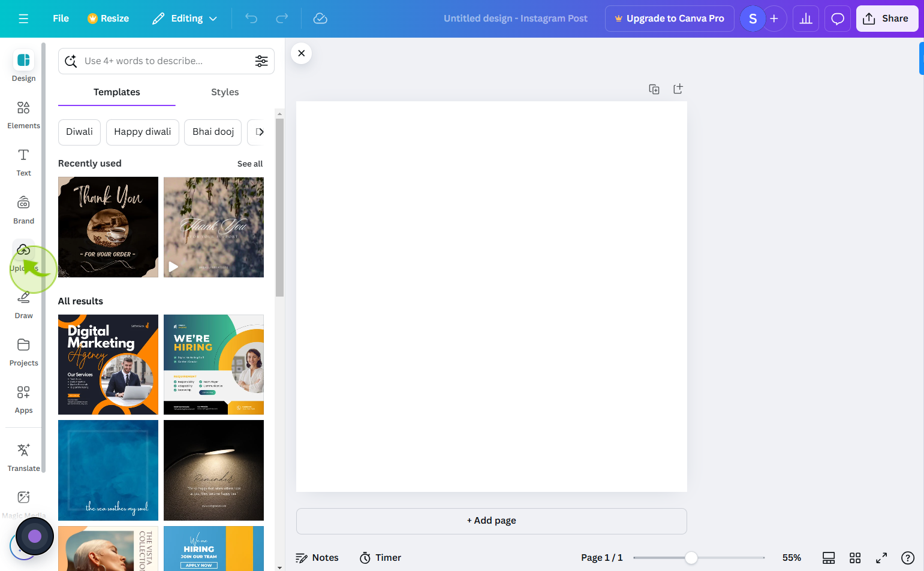Click the template panel scrollbar
Screen dimensions: 924x571
(x=279, y=207)
